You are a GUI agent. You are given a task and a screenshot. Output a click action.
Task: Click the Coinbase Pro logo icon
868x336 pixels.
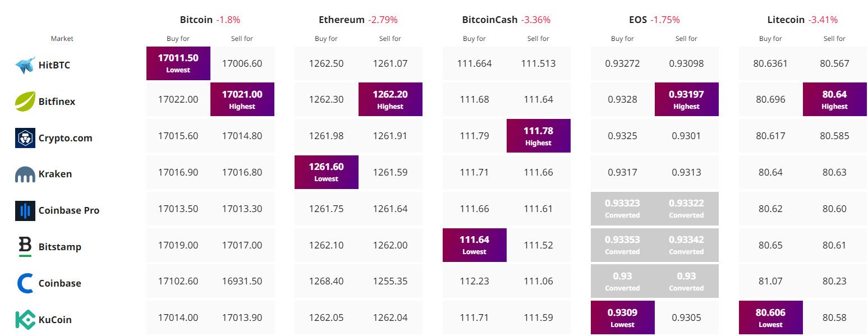tap(25, 210)
